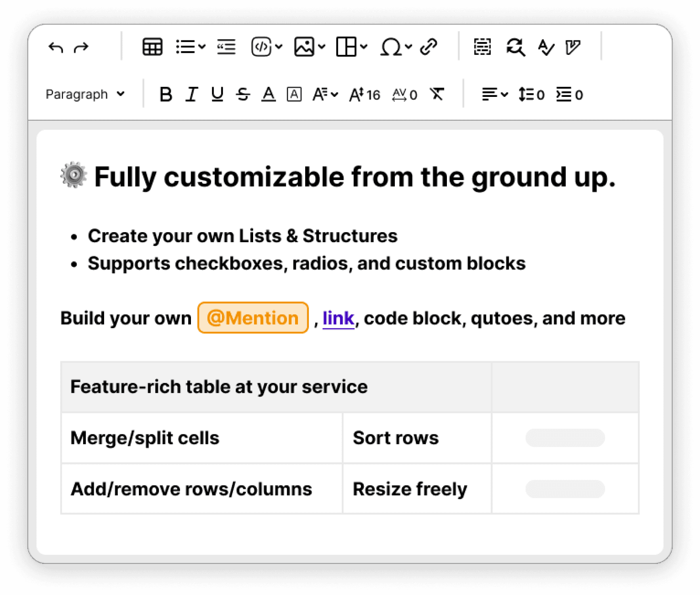
Task: Open the image insert dropdown arrow
Action: tap(322, 47)
